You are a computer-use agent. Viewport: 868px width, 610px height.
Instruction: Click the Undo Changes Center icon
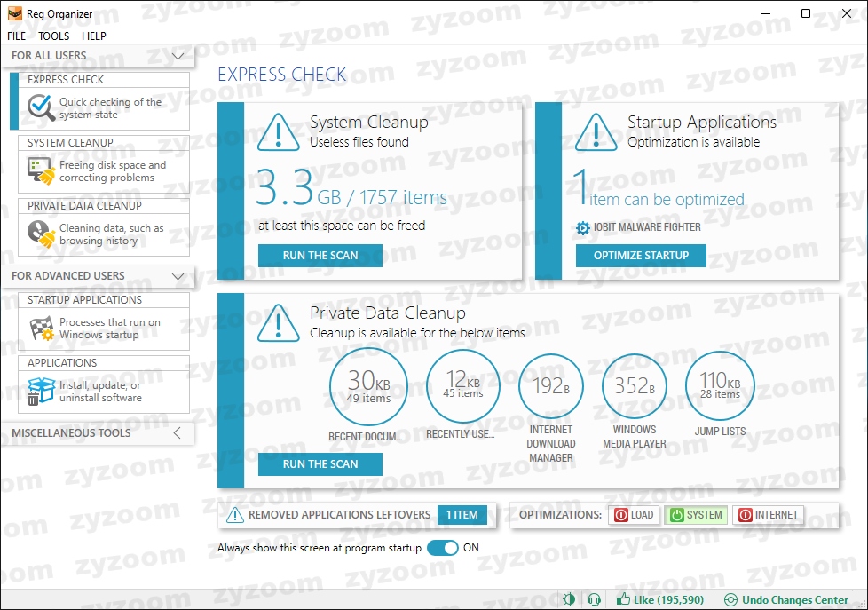click(x=730, y=600)
